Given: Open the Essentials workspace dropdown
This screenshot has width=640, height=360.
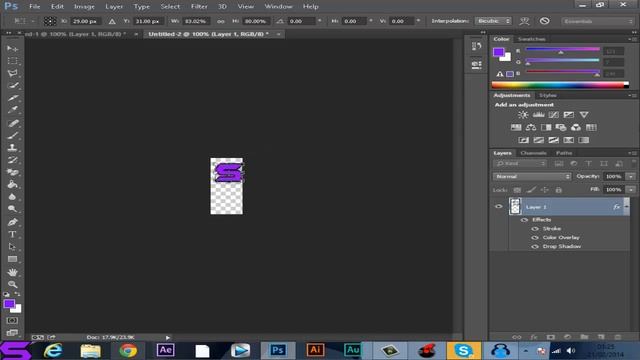Looking at the screenshot, I should 598,21.
